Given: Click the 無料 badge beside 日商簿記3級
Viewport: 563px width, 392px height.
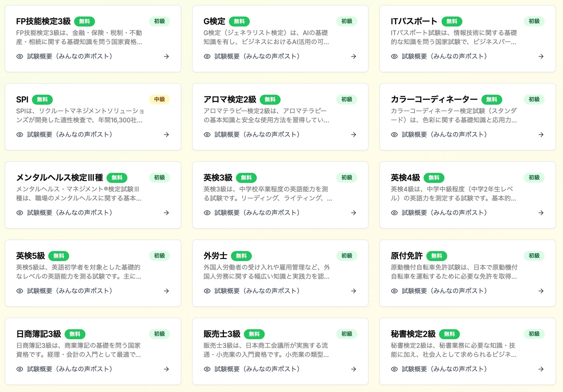Looking at the screenshot, I should tap(75, 334).
